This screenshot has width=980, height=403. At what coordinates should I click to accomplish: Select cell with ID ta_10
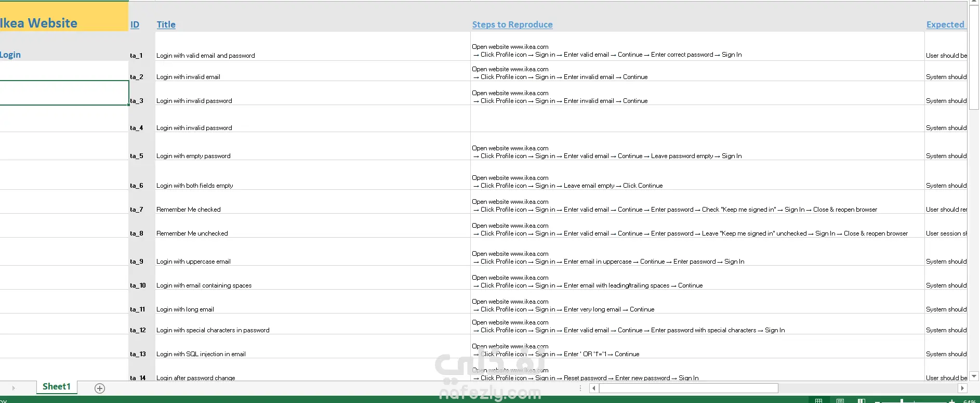[142, 278]
